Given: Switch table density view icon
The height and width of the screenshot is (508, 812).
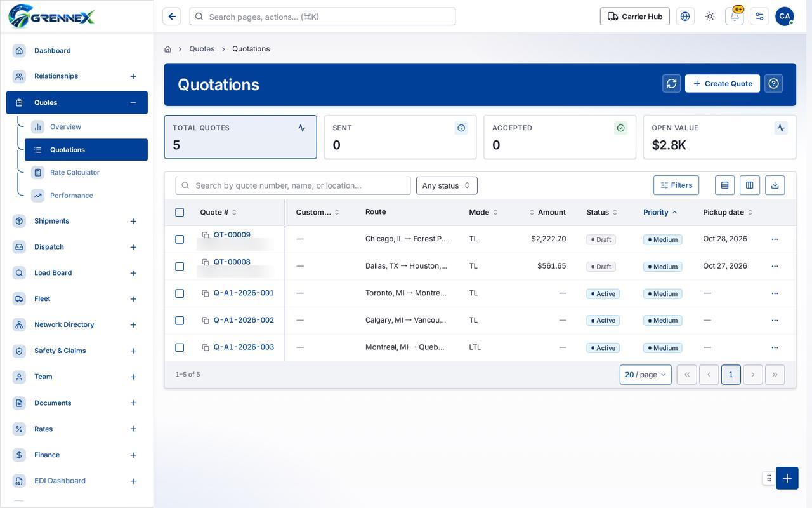Looking at the screenshot, I should pyautogui.click(x=724, y=185).
